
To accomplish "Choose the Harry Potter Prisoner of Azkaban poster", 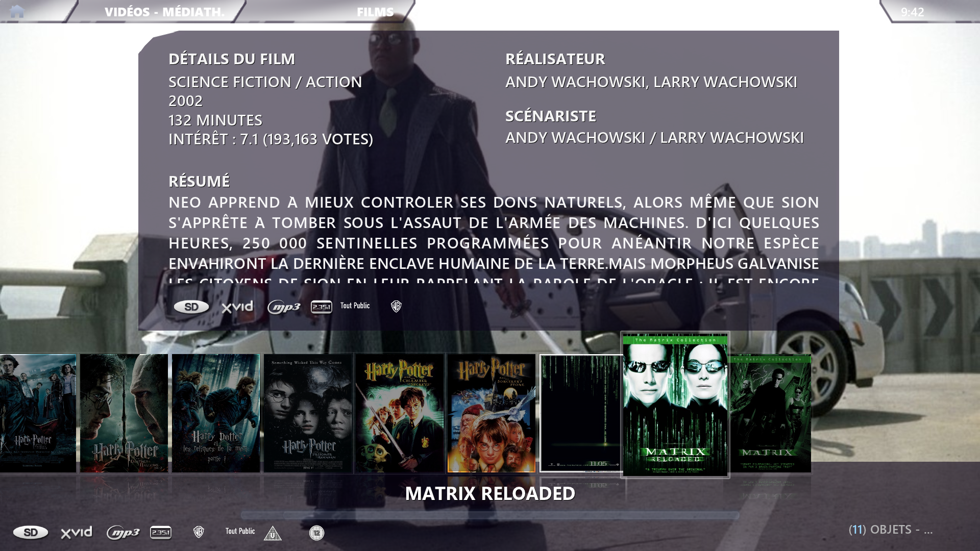I will click(308, 413).
